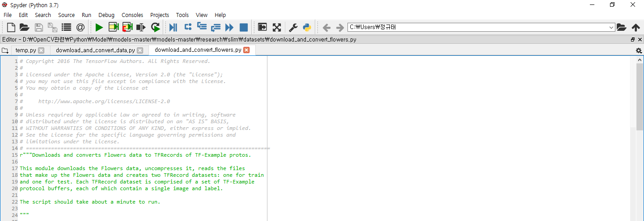Open the Consoles menu
644x221 pixels.
[x=132, y=15]
